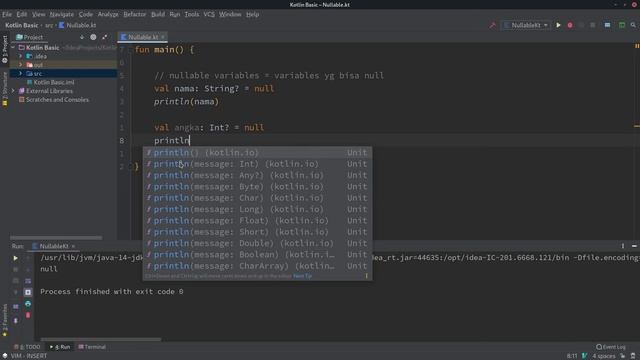The height and width of the screenshot is (360, 640).
Task: Click the Next Tip link in completion popup
Action: pyautogui.click(x=302, y=276)
